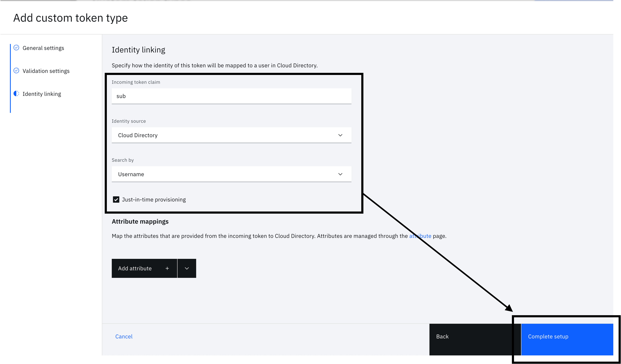The height and width of the screenshot is (364, 621).
Task: Click the Cancel link
Action: [124, 336]
